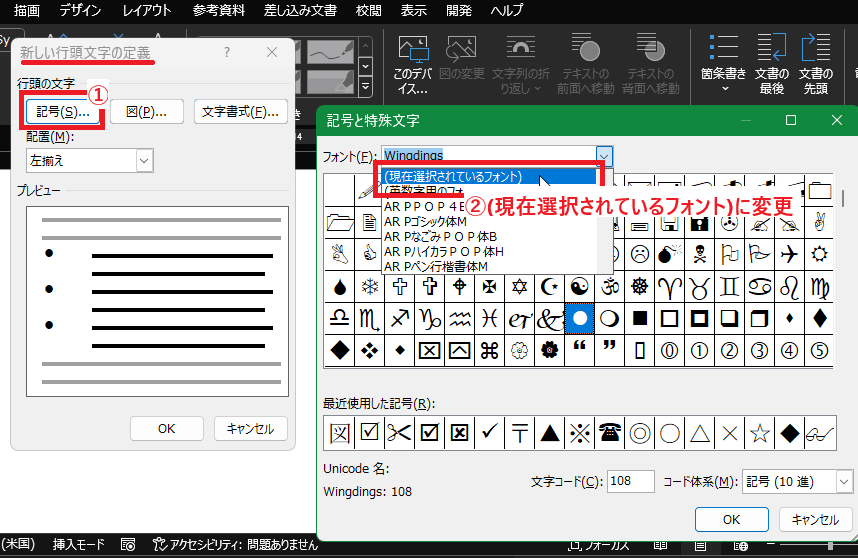Open the フォント dropdown arrow

(603, 156)
